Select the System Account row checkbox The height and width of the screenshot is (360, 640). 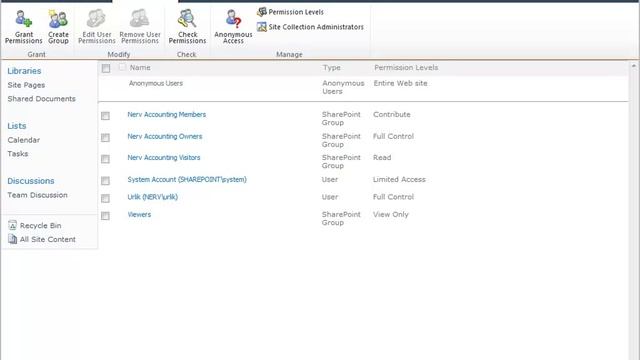point(105,180)
